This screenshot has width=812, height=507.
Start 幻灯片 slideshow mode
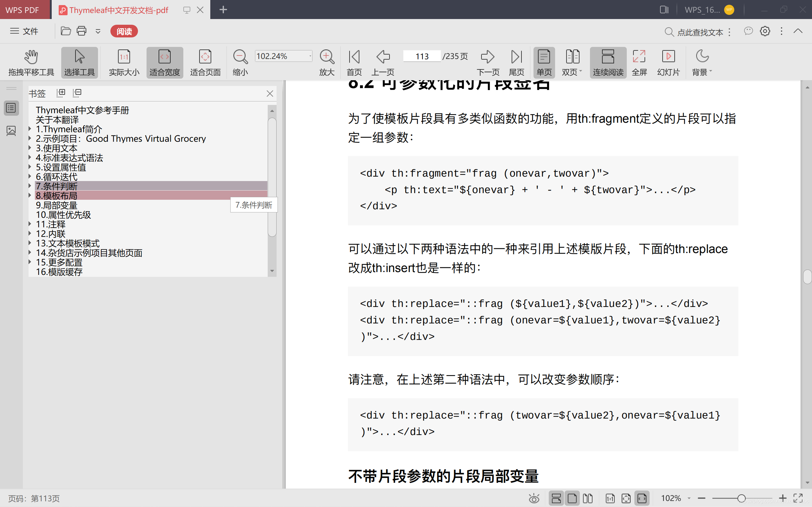click(x=668, y=62)
